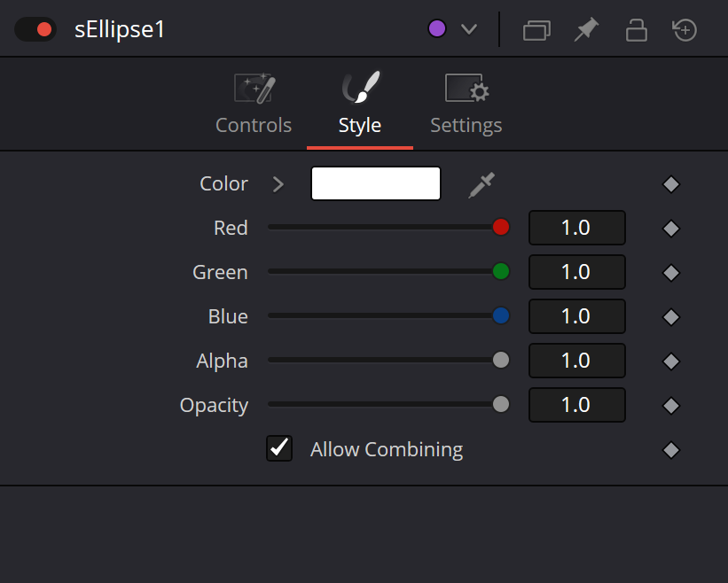Click the Opacity value field
Screen dimensions: 728x583
point(577,405)
